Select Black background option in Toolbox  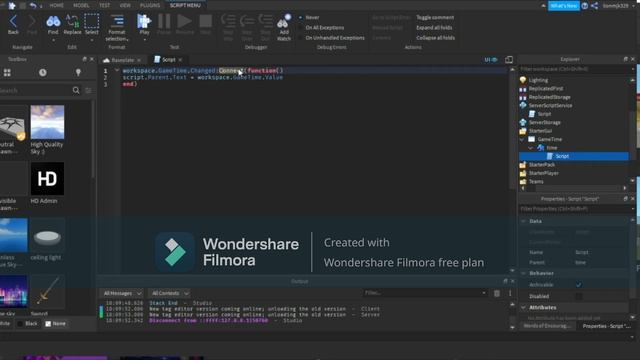27,324
